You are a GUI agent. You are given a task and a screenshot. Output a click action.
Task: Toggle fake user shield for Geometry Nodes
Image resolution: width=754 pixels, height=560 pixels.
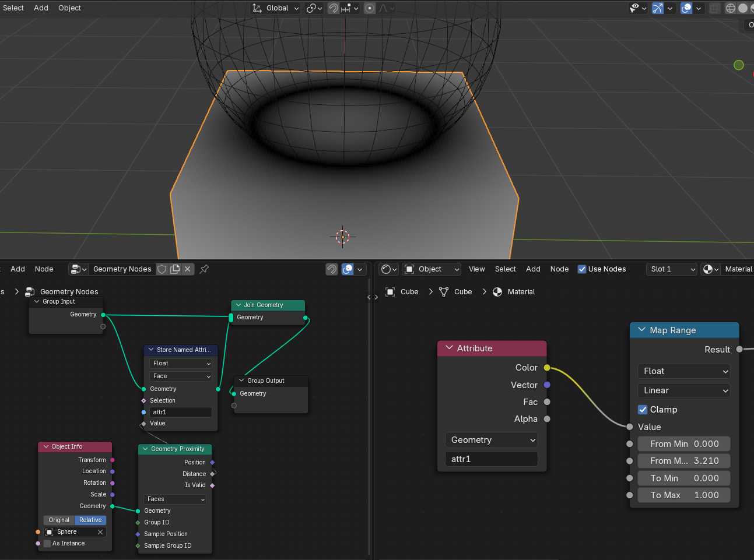pos(162,269)
